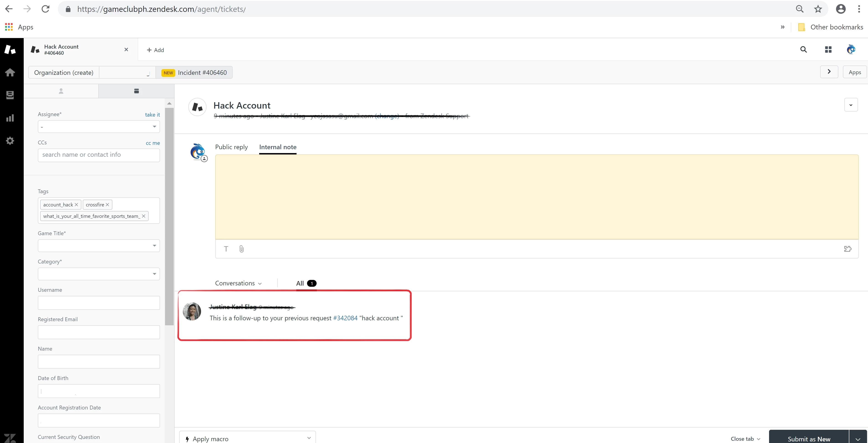Screen dimensions: 868x443
Task: Click the Username input field
Action: [x=99, y=303]
